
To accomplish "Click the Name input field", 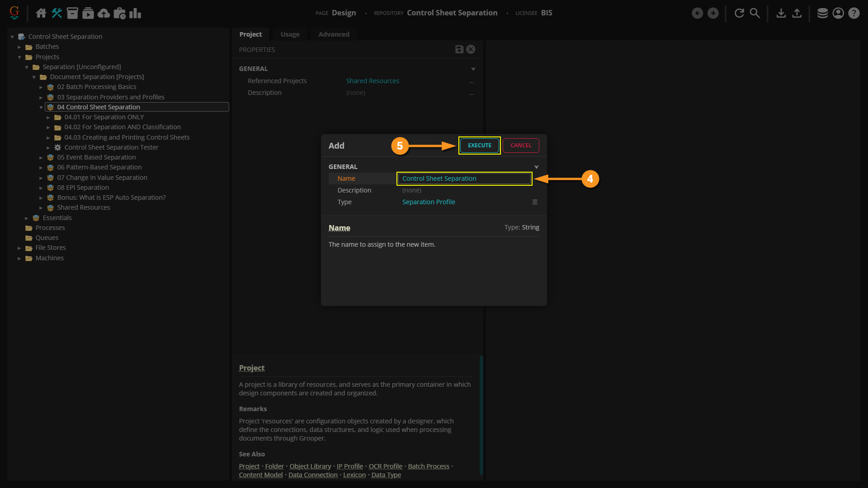I will 464,178.
